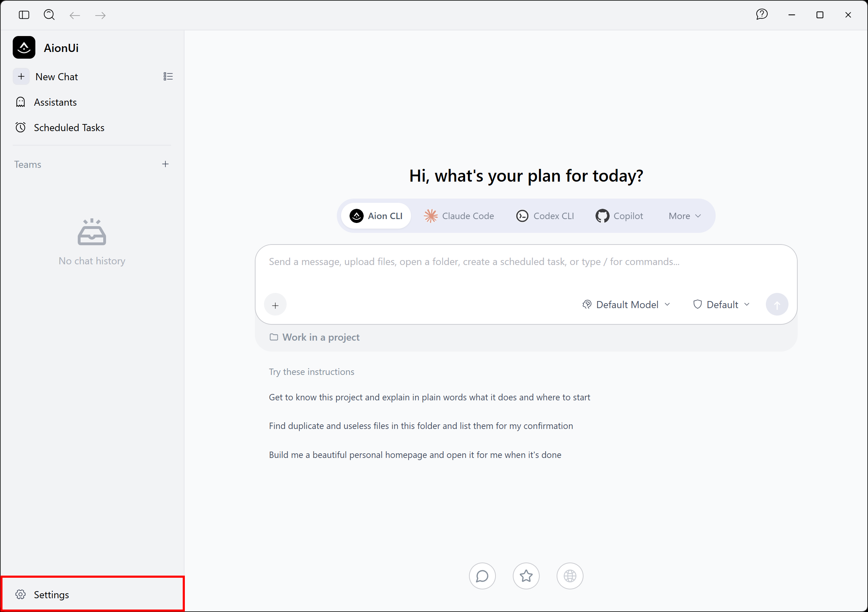Click the Teams section label
Image resolution: width=868 pixels, height=612 pixels.
pos(28,164)
